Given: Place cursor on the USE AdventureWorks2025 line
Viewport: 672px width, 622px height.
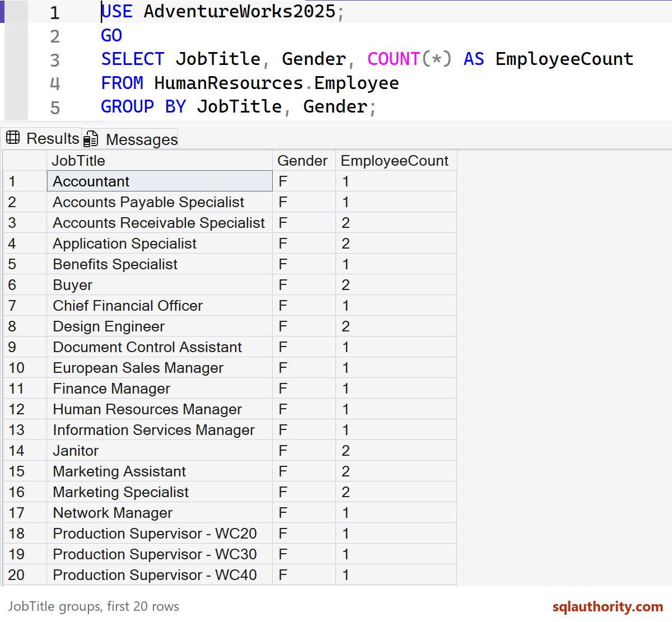Looking at the screenshot, I should coord(222,12).
